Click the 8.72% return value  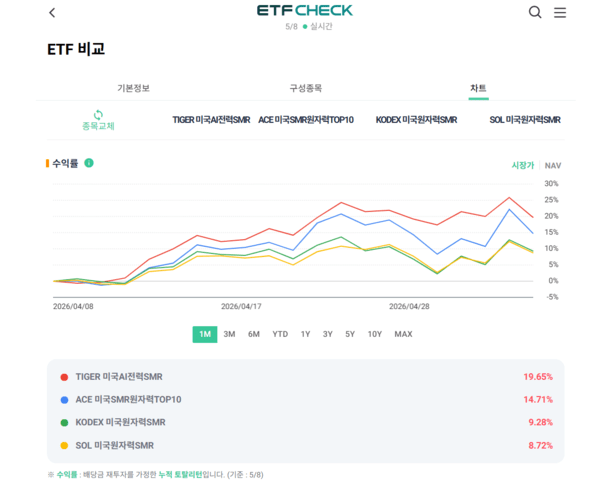(541, 446)
